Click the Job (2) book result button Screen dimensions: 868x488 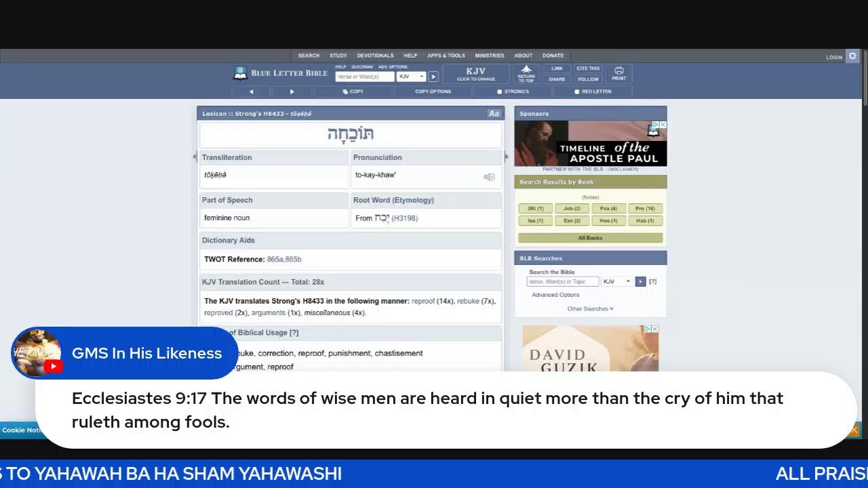(x=572, y=209)
